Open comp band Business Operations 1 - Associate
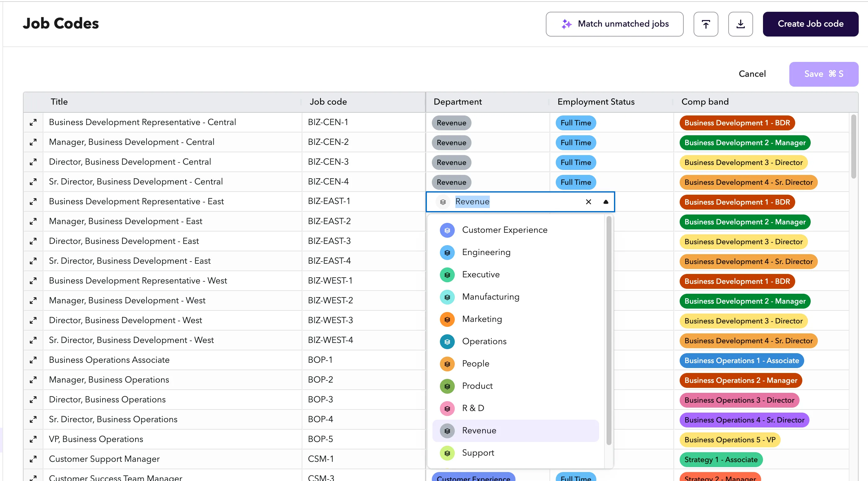Screen dimensions: 868x481 [x=741, y=361]
